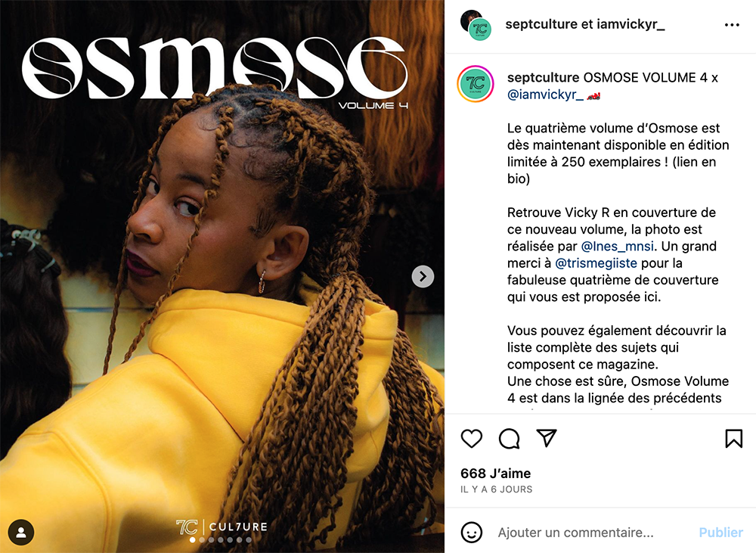Click the Publier button
Screen dimensions: 756x553
point(720,533)
